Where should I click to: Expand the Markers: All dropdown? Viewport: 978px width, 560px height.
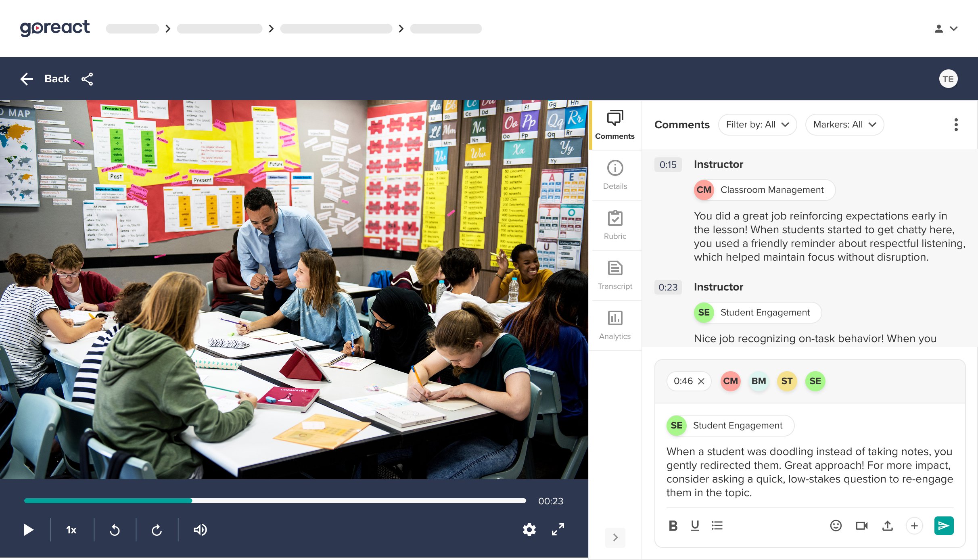844,124
